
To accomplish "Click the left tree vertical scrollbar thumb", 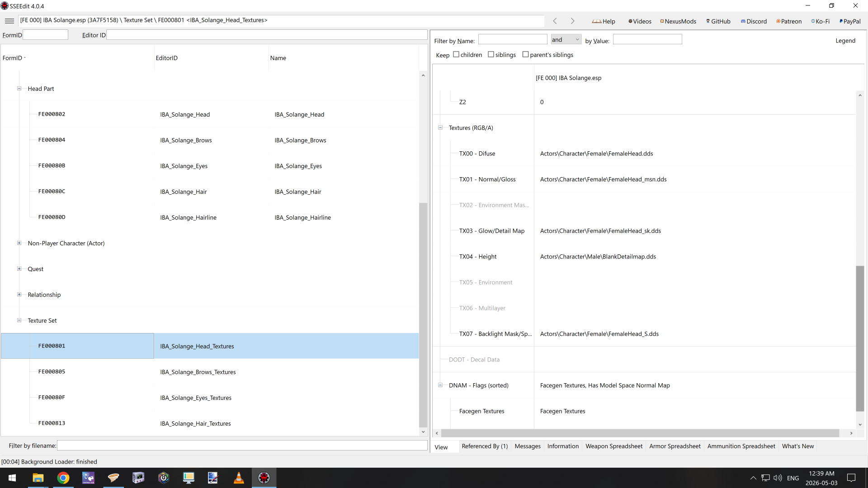I will 423,315.
